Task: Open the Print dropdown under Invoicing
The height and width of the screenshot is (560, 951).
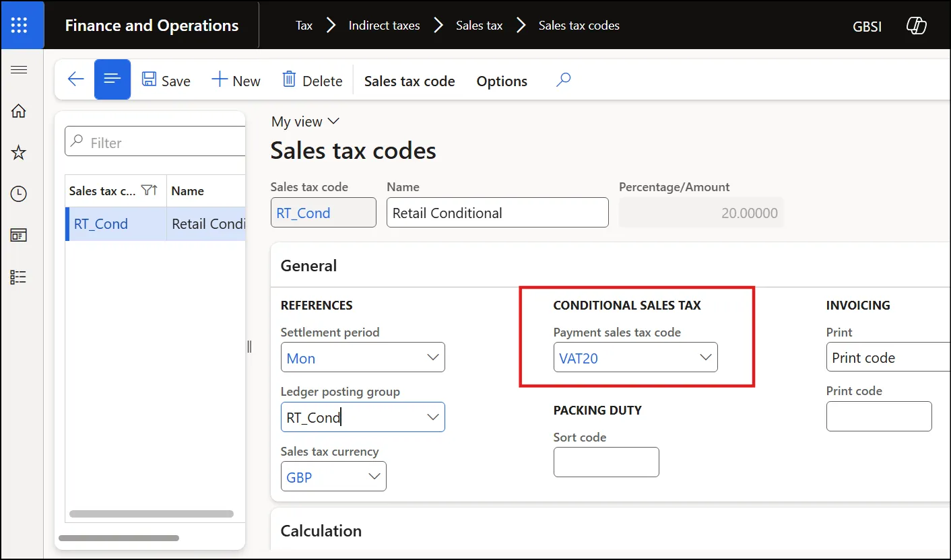Action: 888,357
